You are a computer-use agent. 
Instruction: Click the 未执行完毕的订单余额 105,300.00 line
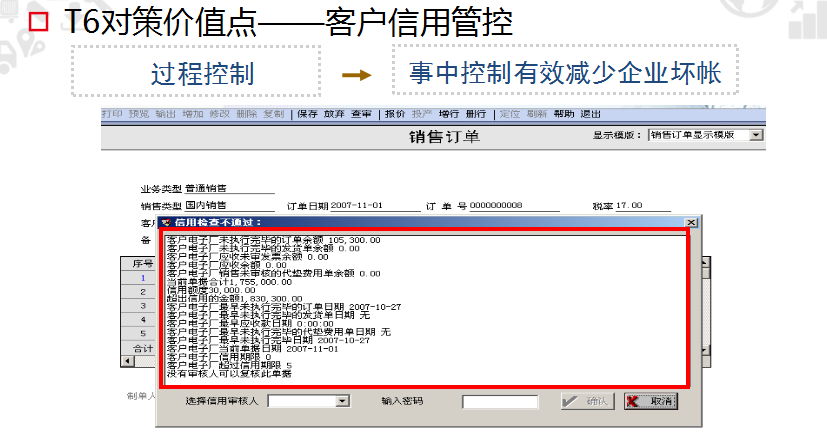point(274,240)
